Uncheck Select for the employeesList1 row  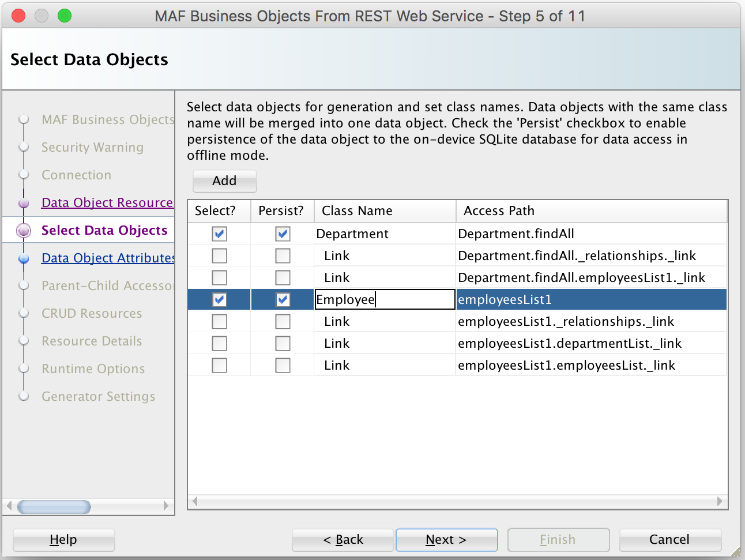click(x=220, y=299)
